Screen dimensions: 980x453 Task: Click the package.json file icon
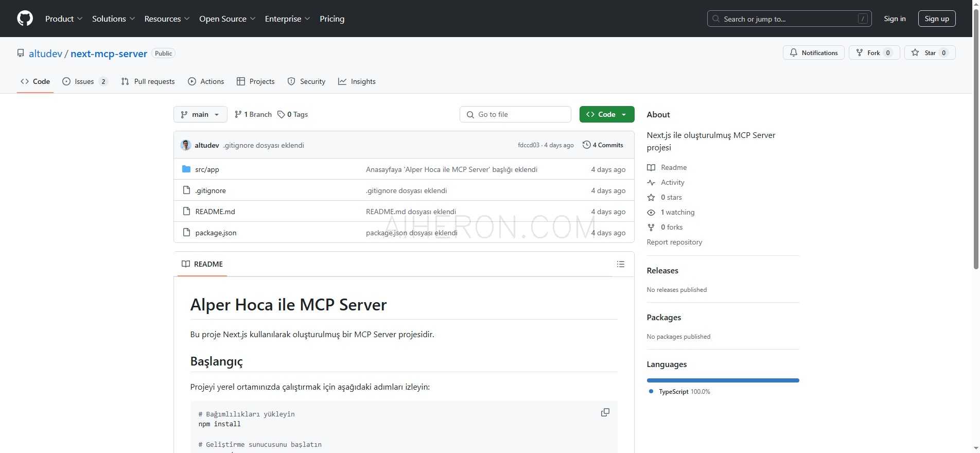(x=186, y=233)
